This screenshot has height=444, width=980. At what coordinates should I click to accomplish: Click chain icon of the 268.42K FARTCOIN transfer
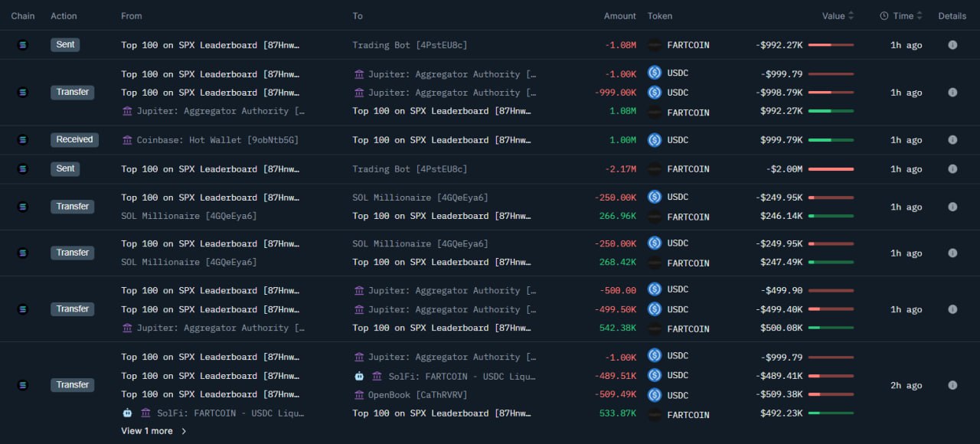coord(22,253)
